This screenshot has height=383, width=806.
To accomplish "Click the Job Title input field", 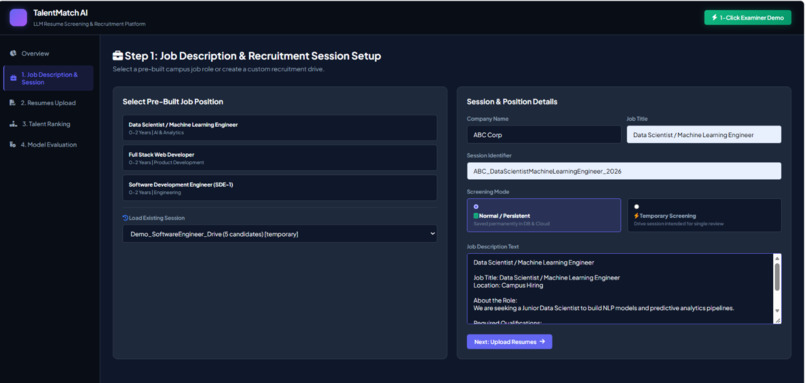I will [x=704, y=135].
